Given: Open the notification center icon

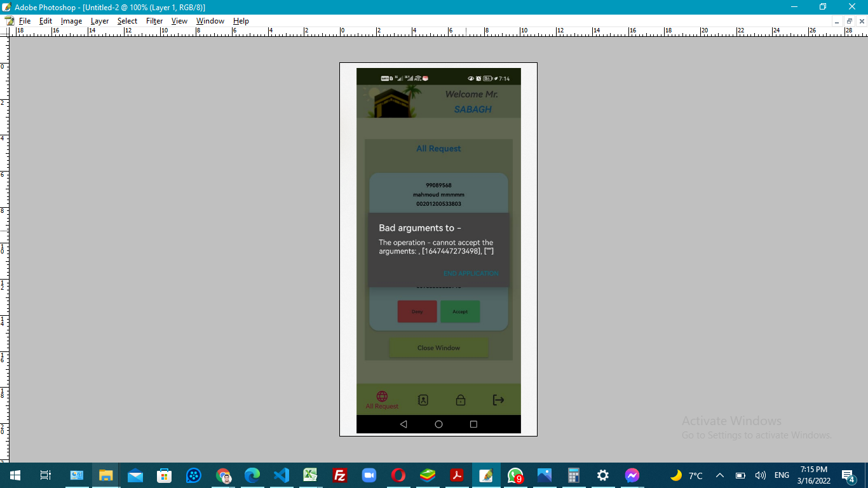Looking at the screenshot, I should click(x=848, y=475).
